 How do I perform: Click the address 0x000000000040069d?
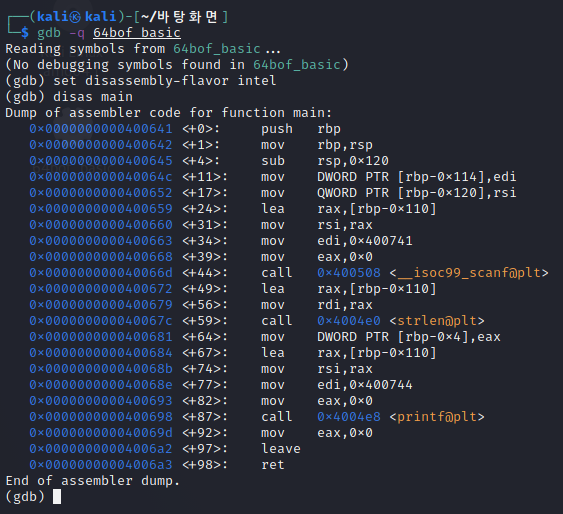101,433
